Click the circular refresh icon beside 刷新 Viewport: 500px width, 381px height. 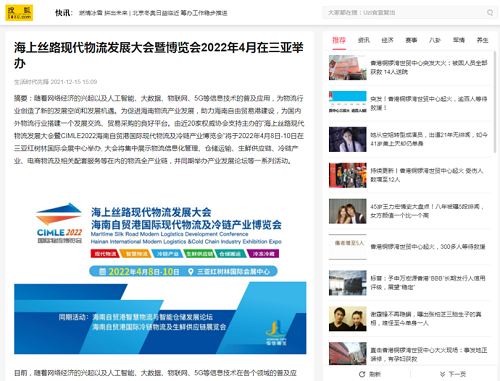click(x=362, y=374)
